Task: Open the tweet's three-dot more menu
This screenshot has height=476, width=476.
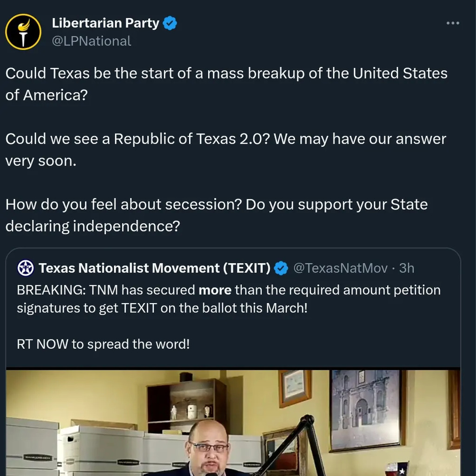Action: pos(452,23)
